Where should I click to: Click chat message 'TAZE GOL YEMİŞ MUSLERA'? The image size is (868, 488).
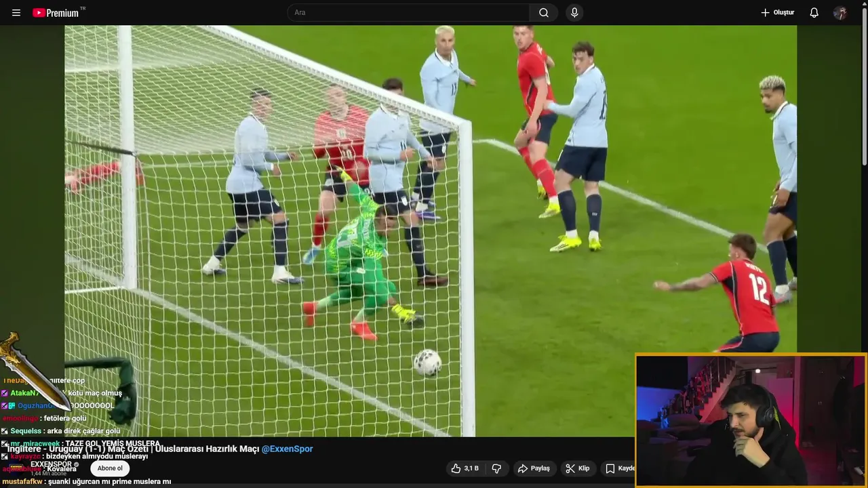pos(113,443)
